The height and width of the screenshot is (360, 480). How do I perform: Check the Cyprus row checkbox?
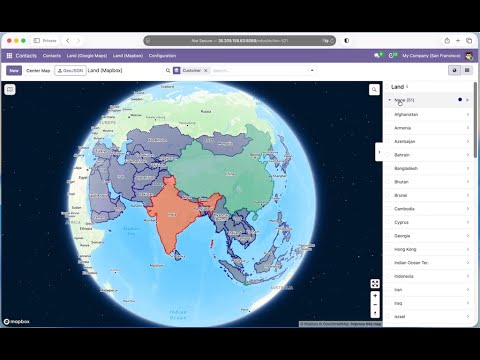click(387, 222)
